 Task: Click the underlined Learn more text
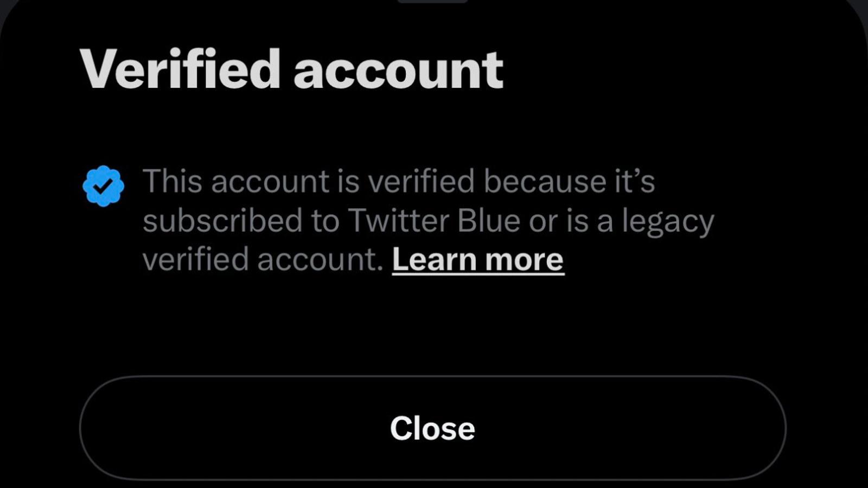(477, 259)
